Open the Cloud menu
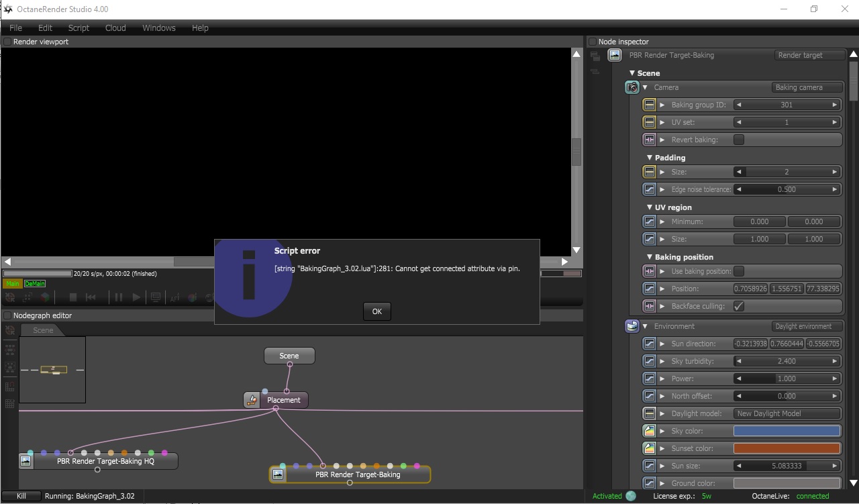859x504 pixels. tap(115, 28)
